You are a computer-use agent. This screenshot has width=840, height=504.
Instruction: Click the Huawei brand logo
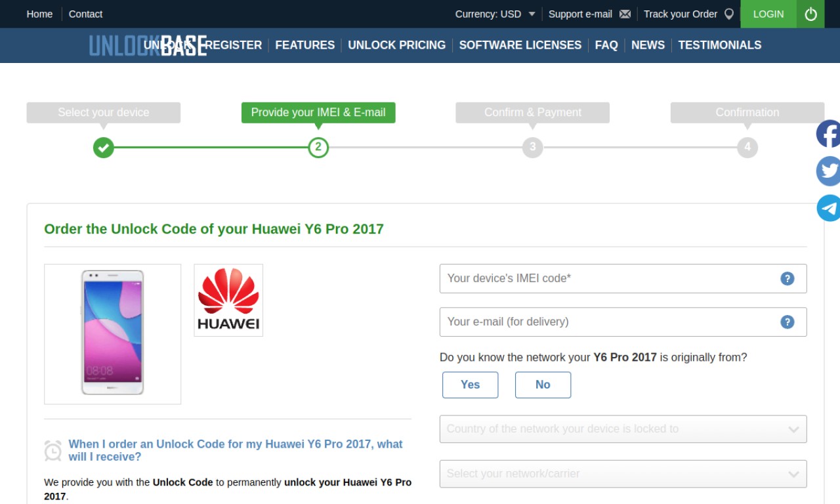click(228, 300)
